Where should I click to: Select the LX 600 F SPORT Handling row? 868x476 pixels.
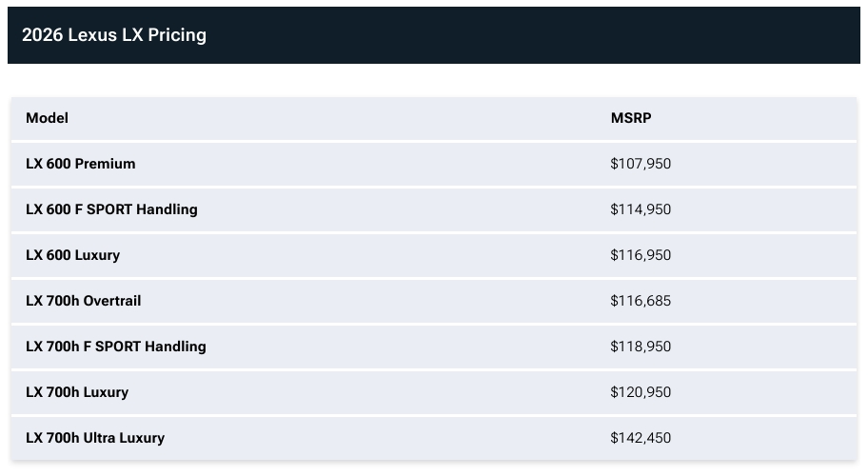tap(434, 209)
